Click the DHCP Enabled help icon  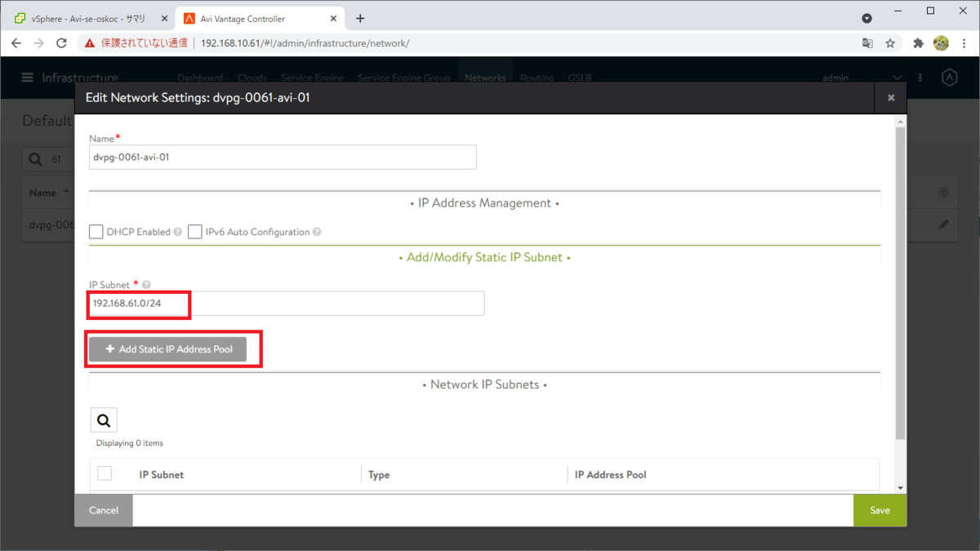pos(178,232)
